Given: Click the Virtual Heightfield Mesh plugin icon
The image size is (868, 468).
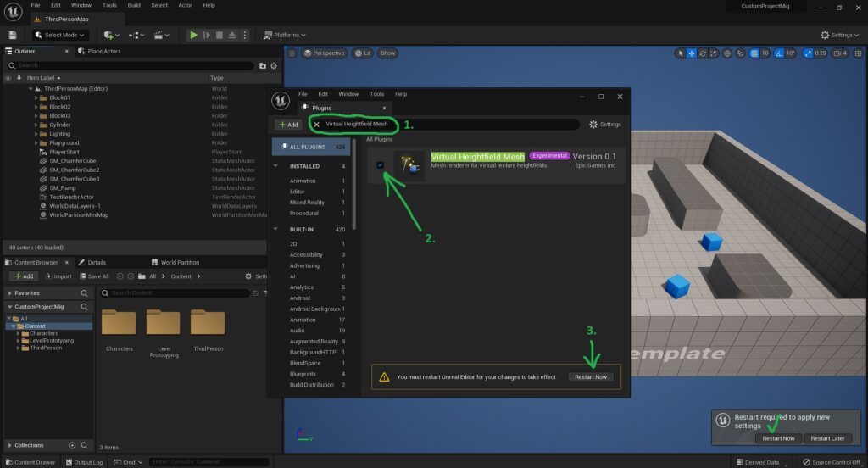Looking at the screenshot, I should (409, 165).
